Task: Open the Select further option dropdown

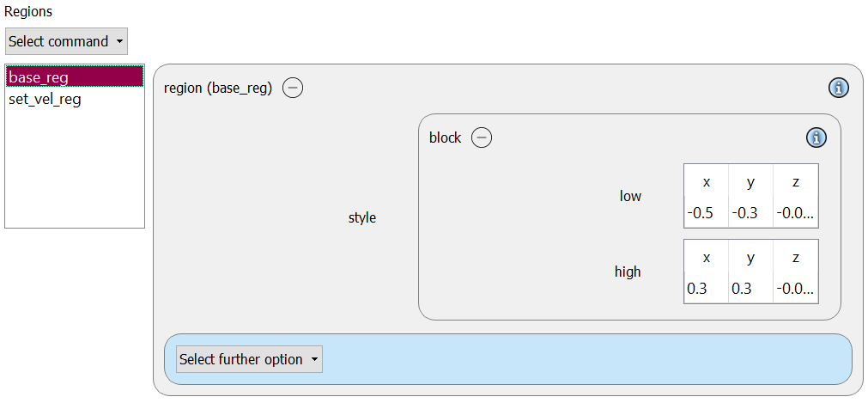Action: tap(249, 359)
